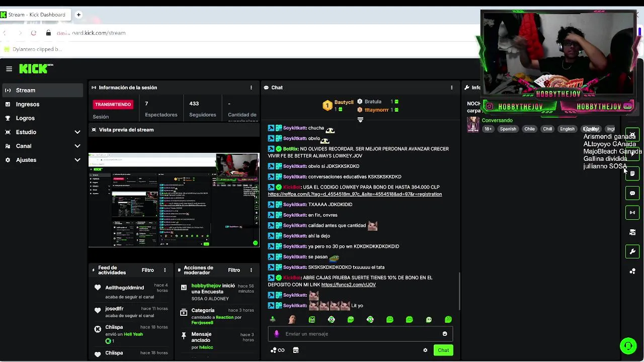Viewport: 644px width, 362px height.
Task: Click h4sicc in Mensaje anclado entry
Action: pyautogui.click(x=206, y=347)
